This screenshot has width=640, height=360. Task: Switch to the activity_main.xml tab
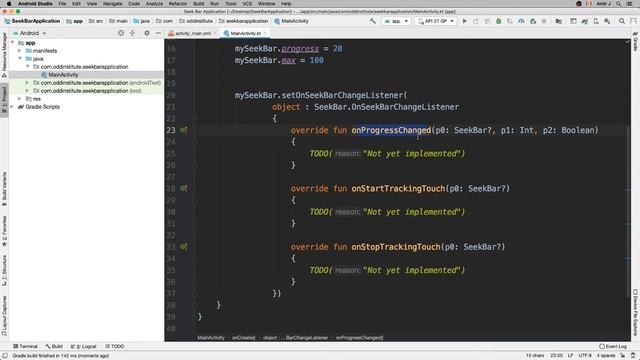(192, 33)
